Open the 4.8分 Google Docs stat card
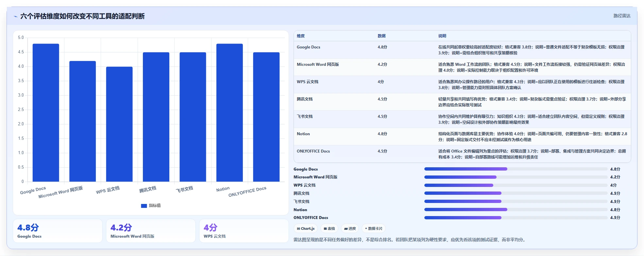The height and width of the screenshot is (256, 644). click(x=58, y=231)
